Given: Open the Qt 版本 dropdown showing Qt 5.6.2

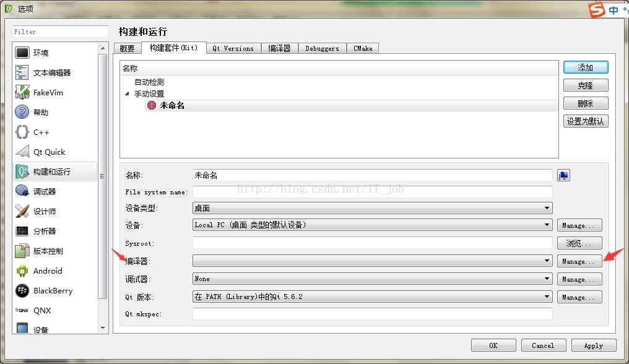Looking at the screenshot, I should [372, 297].
